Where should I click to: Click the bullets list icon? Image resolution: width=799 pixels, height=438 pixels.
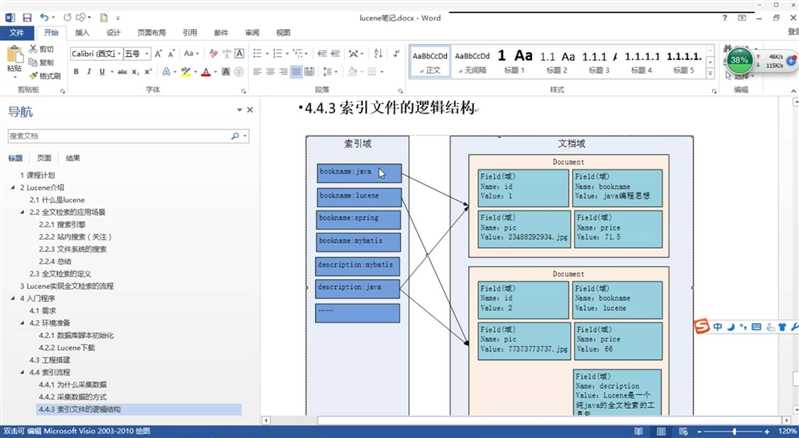coord(257,53)
